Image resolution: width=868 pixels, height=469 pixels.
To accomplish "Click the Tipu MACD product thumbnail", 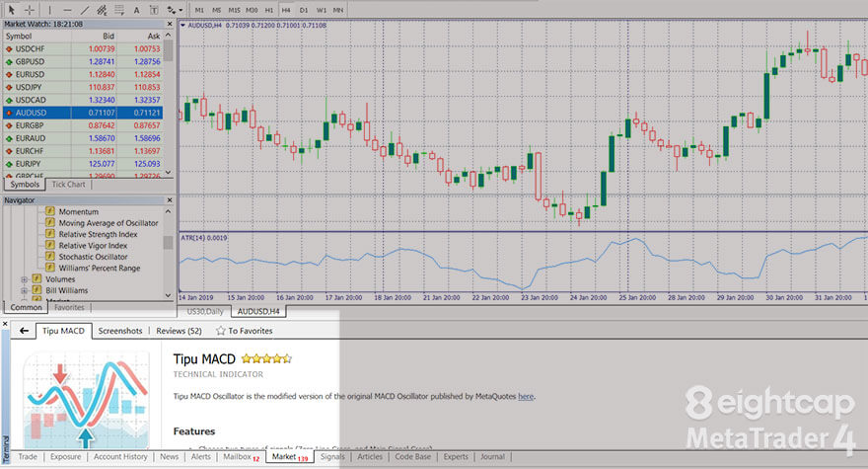I will pyautogui.click(x=87, y=400).
